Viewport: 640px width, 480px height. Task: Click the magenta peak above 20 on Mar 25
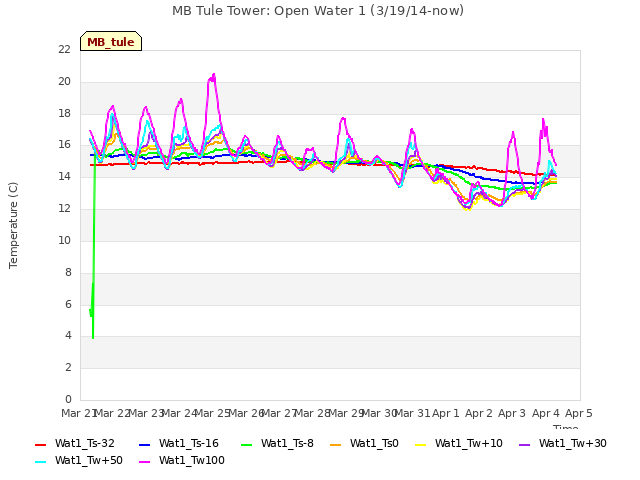pos(213,76)
